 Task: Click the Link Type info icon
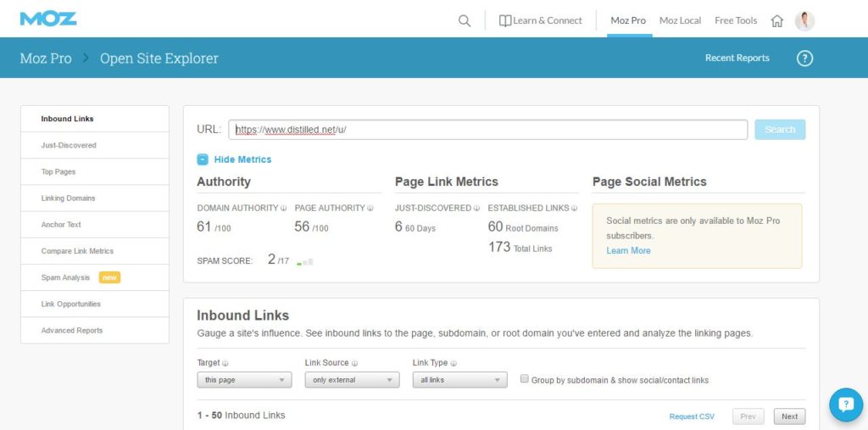453,364
